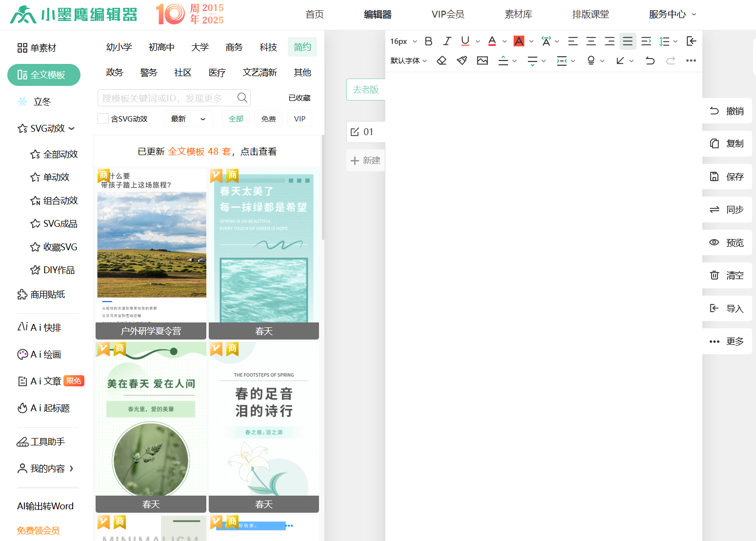Toggle bold text formatting
This screenshot has width=756, height=541.
click(429, 41)
